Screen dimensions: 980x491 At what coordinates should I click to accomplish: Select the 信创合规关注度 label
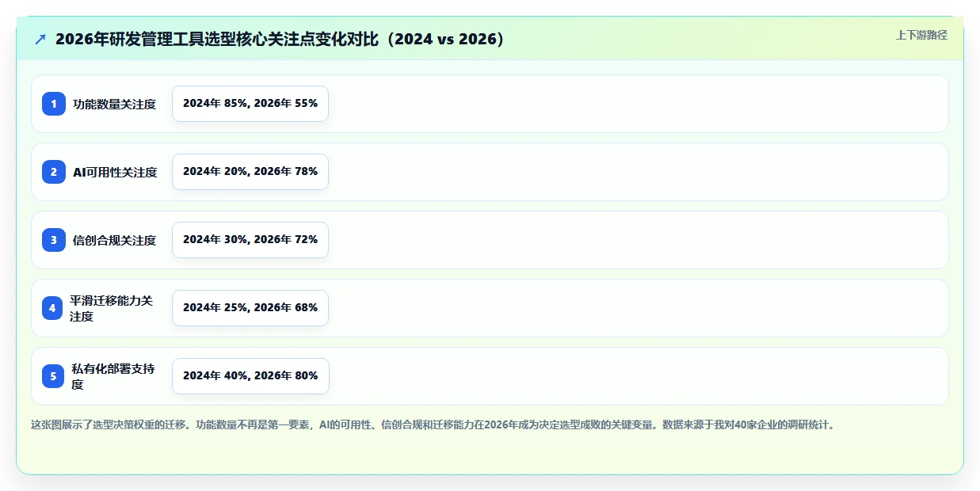click(x=115, y=240)
